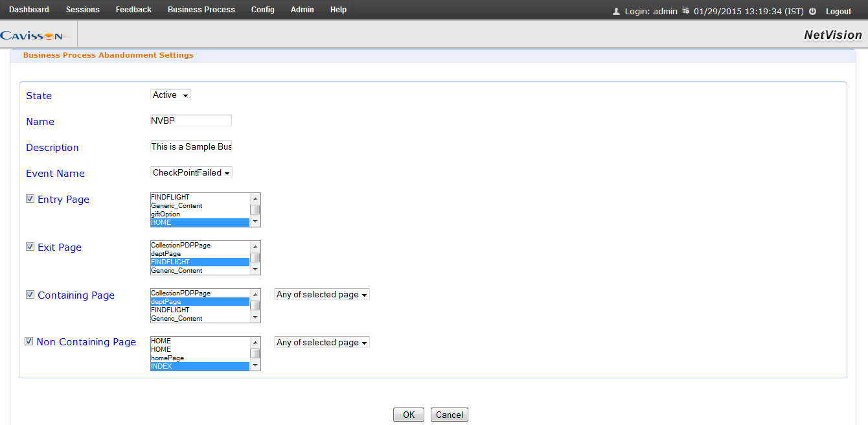Screen dimensions: 868x425
Task: Click the Description input field
Action: pyautogui.click(x=191, y=146)
